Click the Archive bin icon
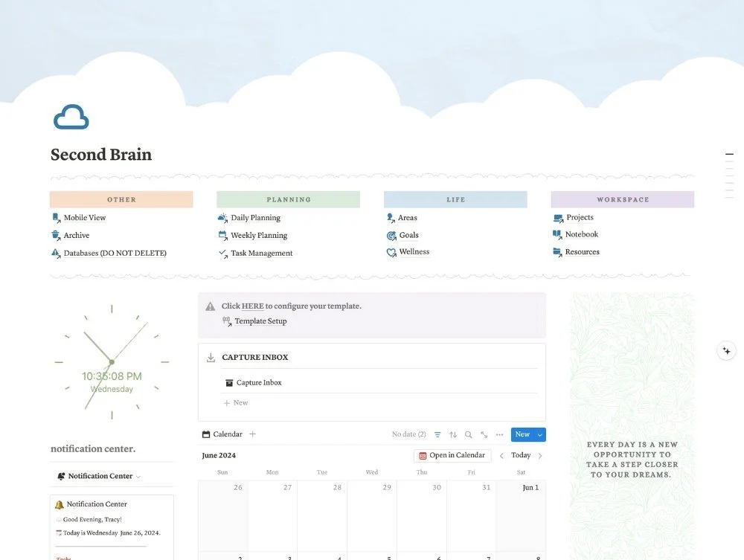This screenshot has height=560, width=744. tap(56, 236)
